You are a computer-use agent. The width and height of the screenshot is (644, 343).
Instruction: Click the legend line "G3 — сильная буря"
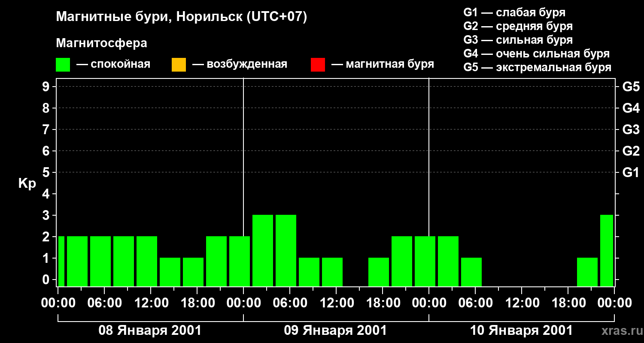pos(518,40)
